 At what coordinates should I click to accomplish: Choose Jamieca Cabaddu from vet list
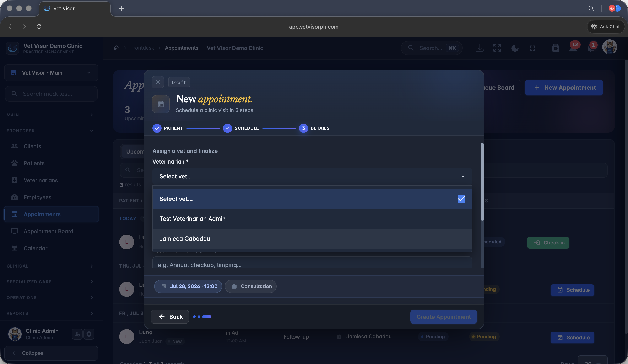coord(312,238)
